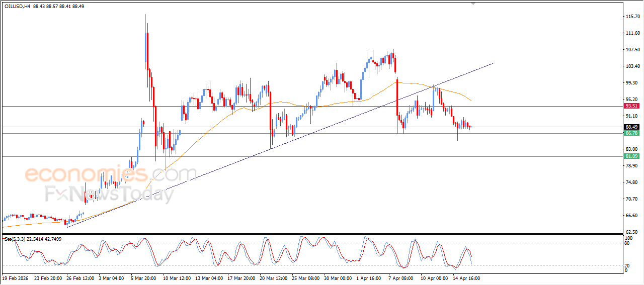
Task: Click the 103.40 price axis label
Action: pos(632,66)
